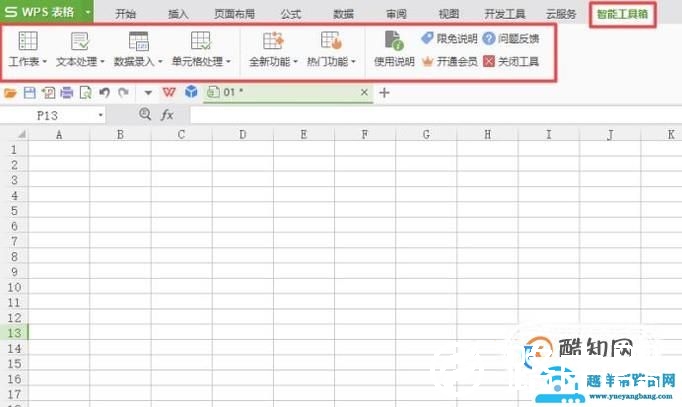Switch to the 智能工具箱 ribbon tab
682x407 pixels.
click(x=622, y=14)
